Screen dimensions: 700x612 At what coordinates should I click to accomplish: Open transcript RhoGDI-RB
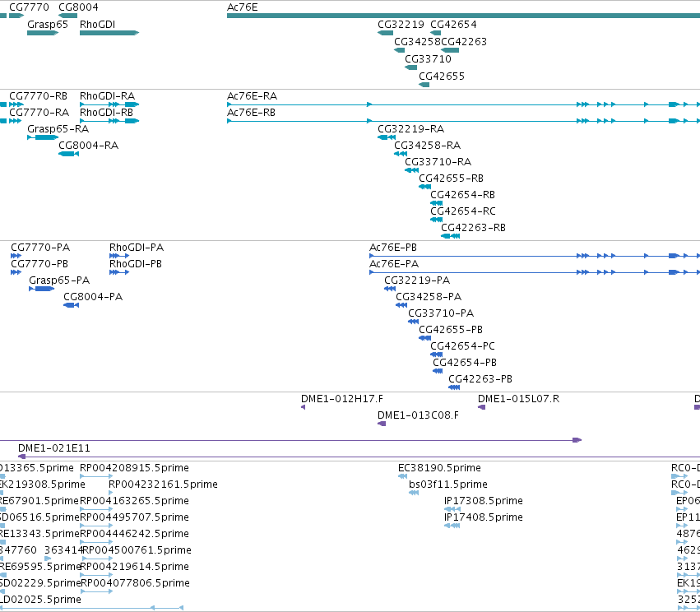(x=106, y=113)
